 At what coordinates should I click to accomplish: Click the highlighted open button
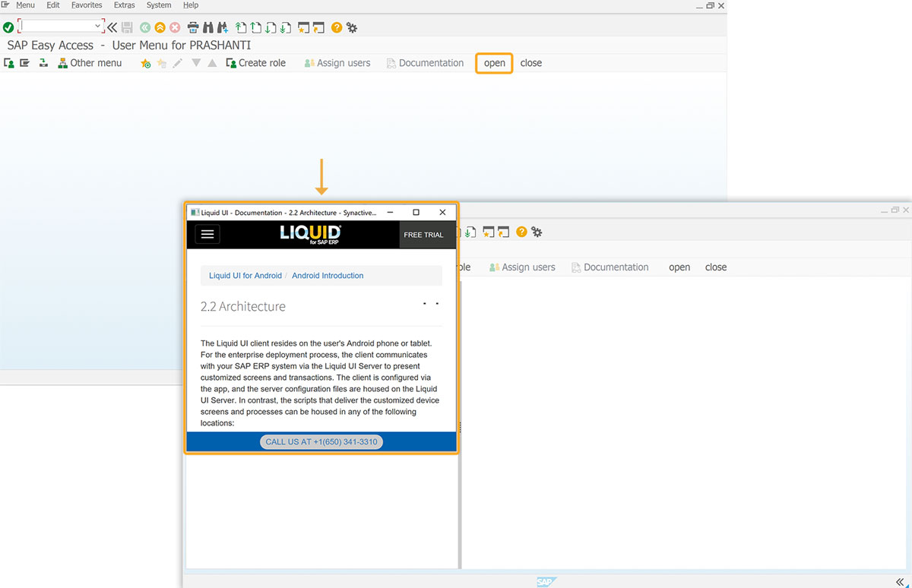click(495, 63)
